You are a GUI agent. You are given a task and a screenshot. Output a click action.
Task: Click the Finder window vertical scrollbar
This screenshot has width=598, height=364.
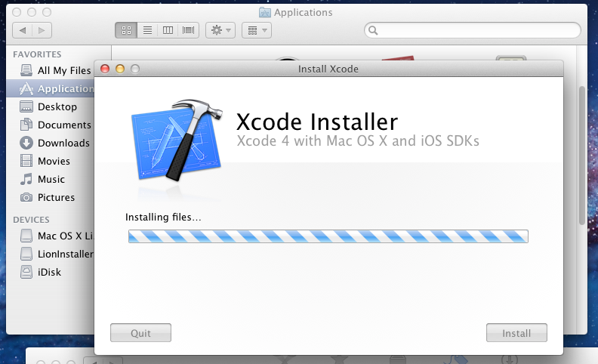[x=581, y=156]
